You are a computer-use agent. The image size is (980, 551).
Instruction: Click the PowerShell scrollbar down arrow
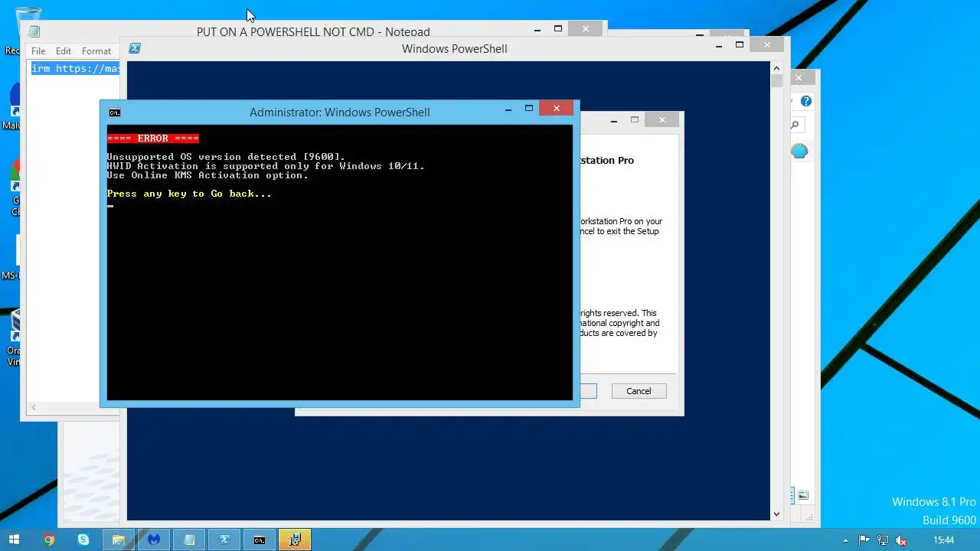[776, 514]
